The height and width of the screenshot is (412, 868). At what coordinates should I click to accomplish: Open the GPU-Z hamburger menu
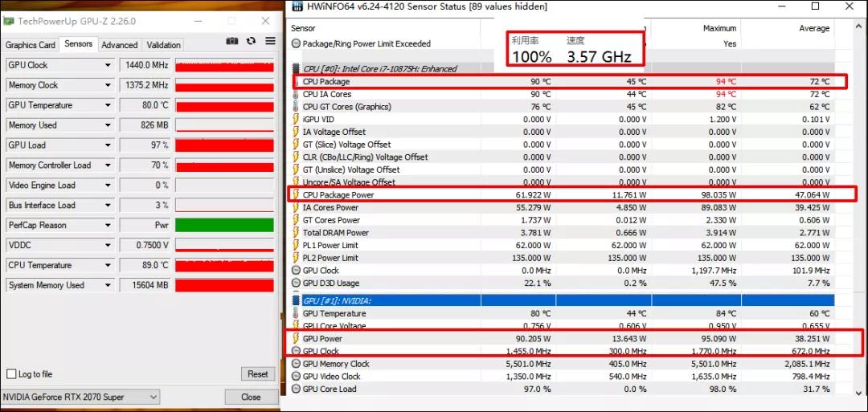269,42
